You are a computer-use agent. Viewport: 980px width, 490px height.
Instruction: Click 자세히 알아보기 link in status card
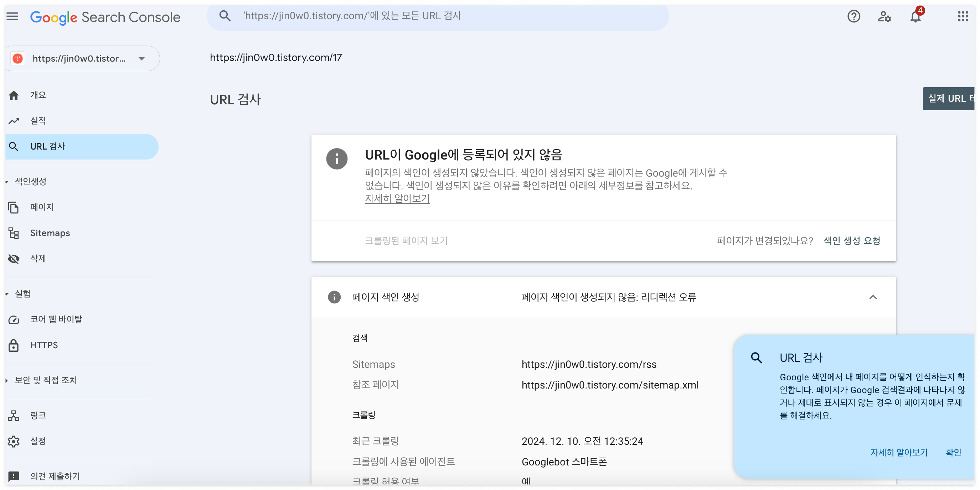point(397,198)
